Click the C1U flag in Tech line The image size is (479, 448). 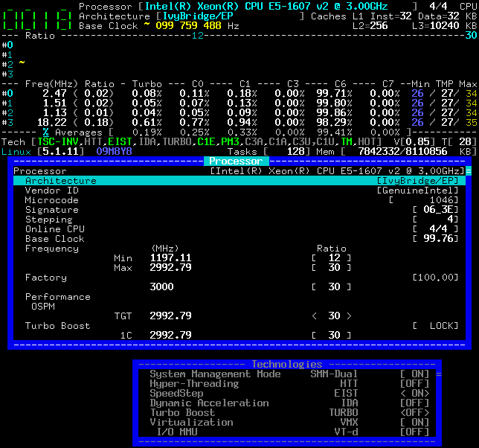325,142
